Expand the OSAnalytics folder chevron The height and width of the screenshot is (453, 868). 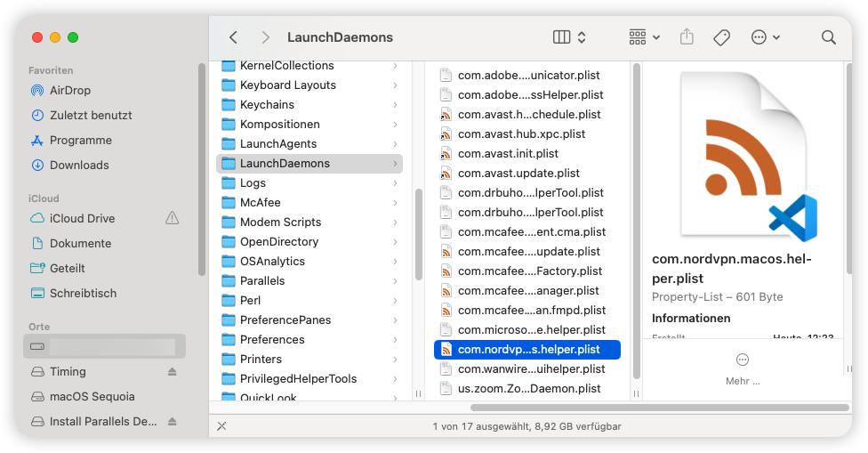pyautogui.click(x=395, y=262)
